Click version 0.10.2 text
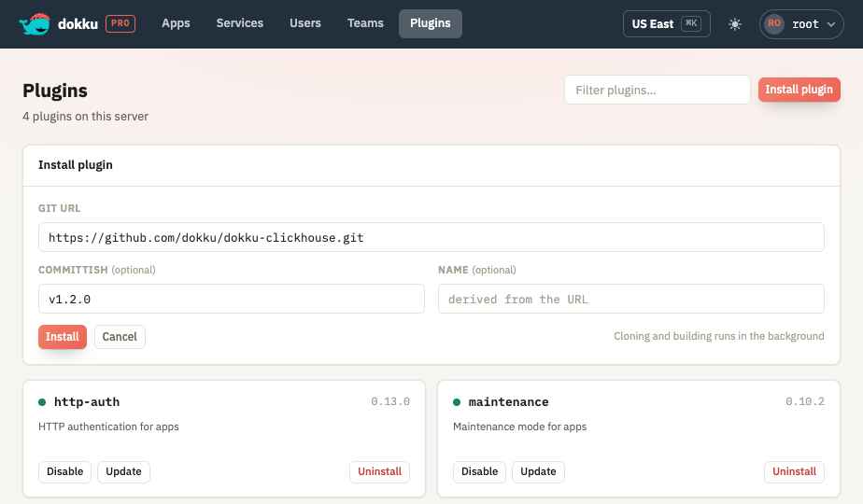 click(805, 401)
